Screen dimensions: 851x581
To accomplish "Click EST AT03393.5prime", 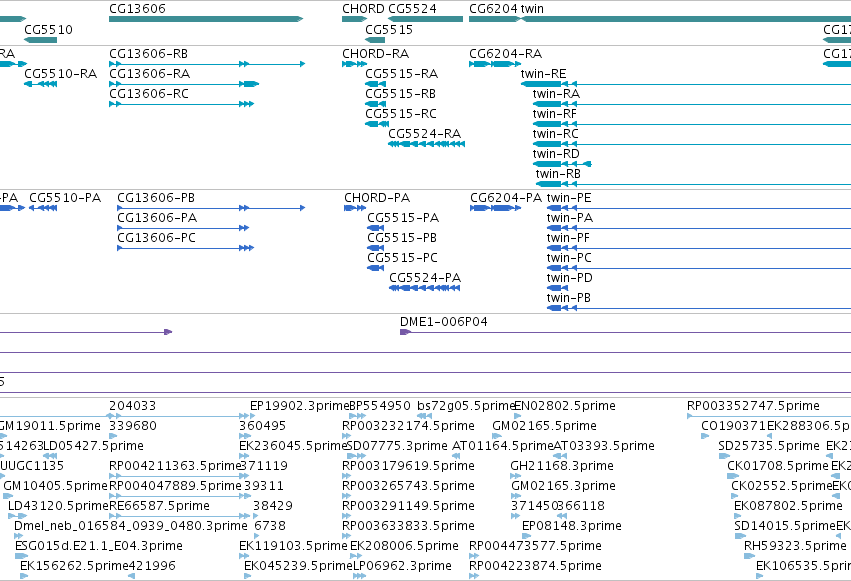I will coord(605,446).
